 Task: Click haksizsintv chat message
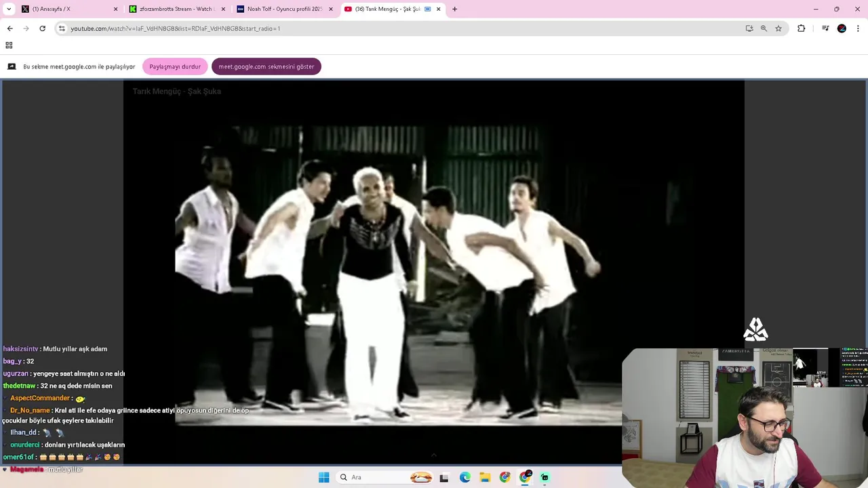[x=55, y=349]
